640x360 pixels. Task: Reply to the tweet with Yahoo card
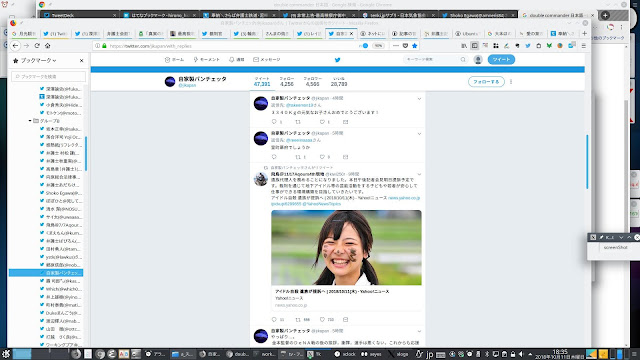[274, 319]
